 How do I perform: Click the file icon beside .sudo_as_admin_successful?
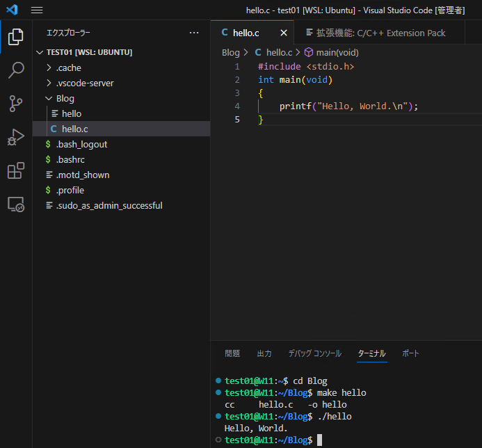[49, 205]
